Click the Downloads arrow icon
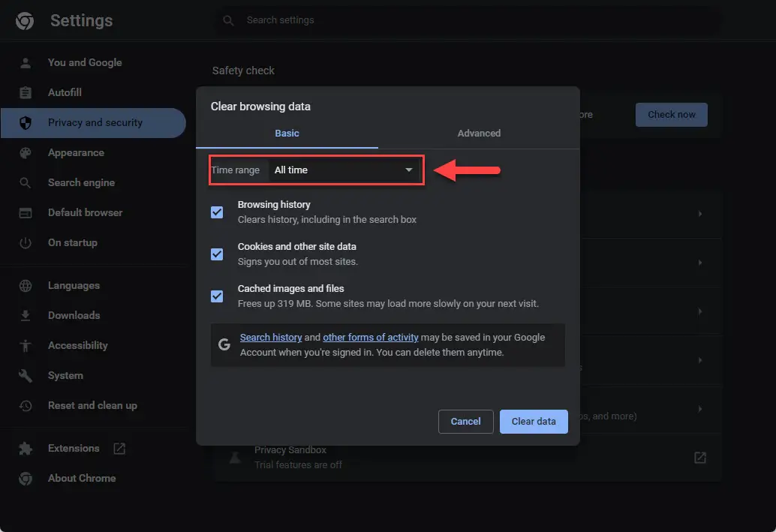Screen dimensions: 776x532 point(26,315)
